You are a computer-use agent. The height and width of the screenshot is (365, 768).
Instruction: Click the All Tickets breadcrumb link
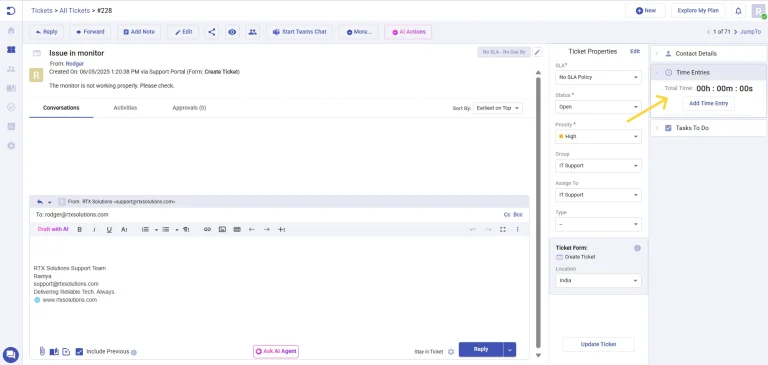[x=74, y=10]
